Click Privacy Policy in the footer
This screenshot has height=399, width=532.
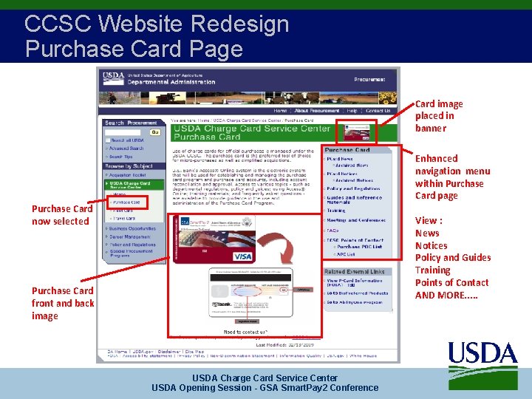[191, 356]
